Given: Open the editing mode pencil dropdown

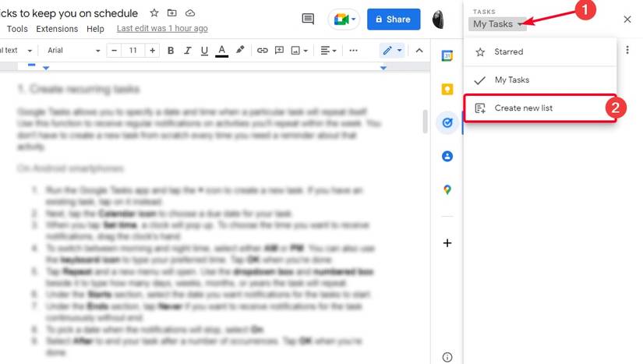Looking at the screenshot, I should click(x=392, y=51).
